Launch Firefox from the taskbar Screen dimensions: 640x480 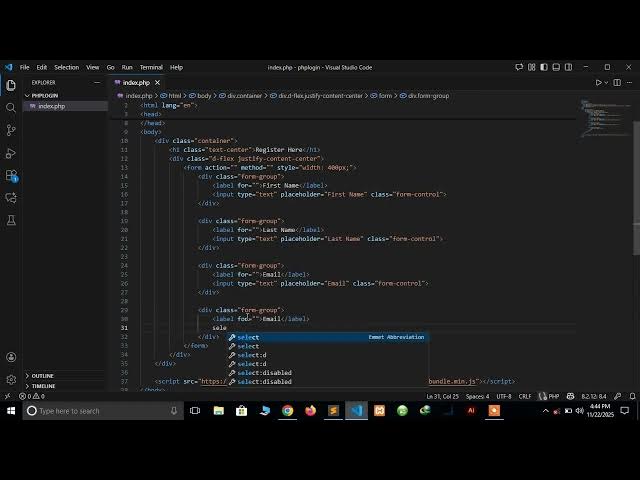click(x=311, y=411)
